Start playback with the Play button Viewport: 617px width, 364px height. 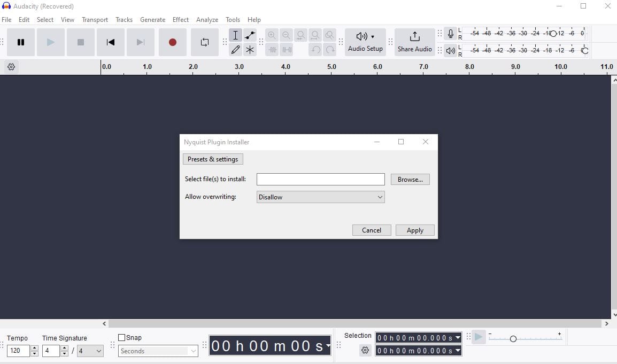[x=51, y=42]
